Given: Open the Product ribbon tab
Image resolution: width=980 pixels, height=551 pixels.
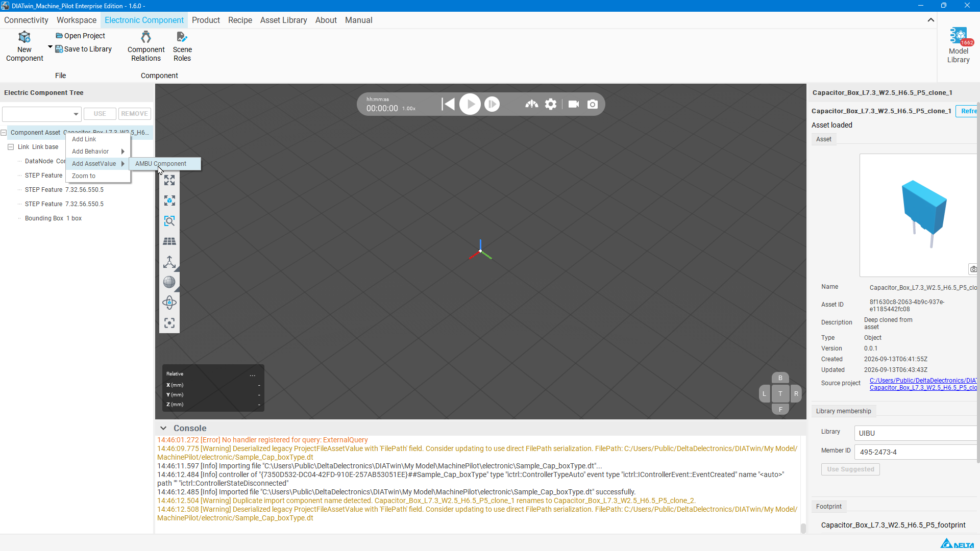Looking at the screenshot, I should pos(206,20).
